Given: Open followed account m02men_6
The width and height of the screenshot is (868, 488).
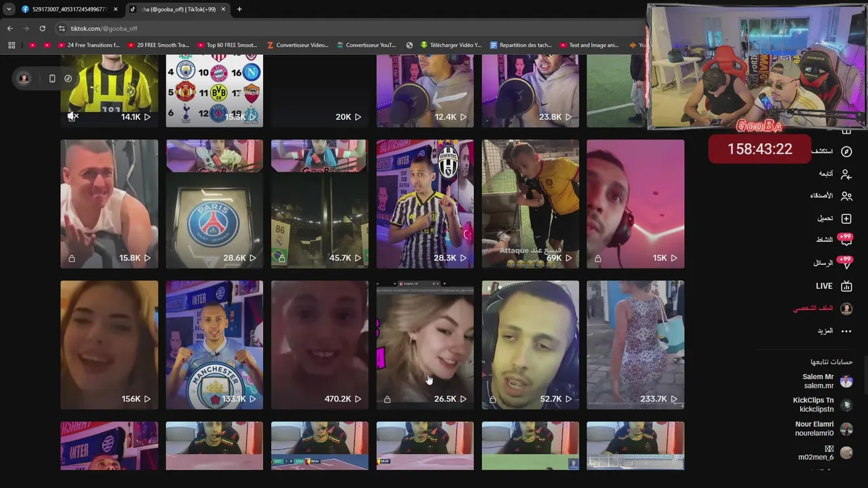Looking at the screenshot, I should 825,453.
